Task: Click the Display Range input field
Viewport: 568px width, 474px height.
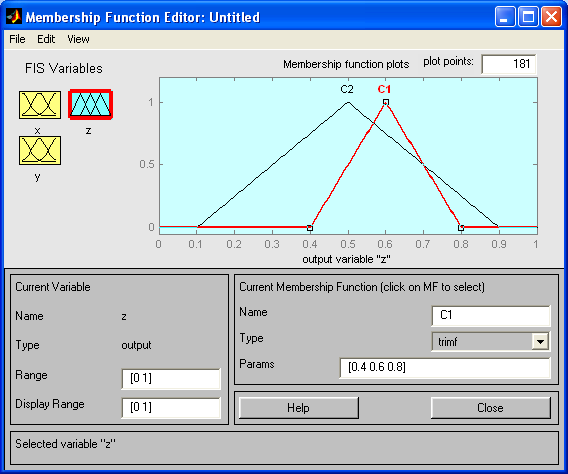Action: pos(171,408)
